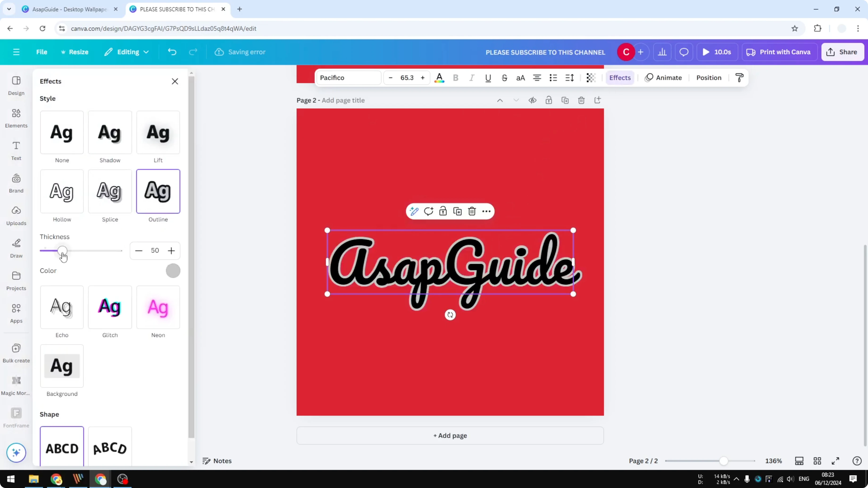Open the outline Color swatch picker
Screen dimensions: 868x488
(x=173, y=270)
